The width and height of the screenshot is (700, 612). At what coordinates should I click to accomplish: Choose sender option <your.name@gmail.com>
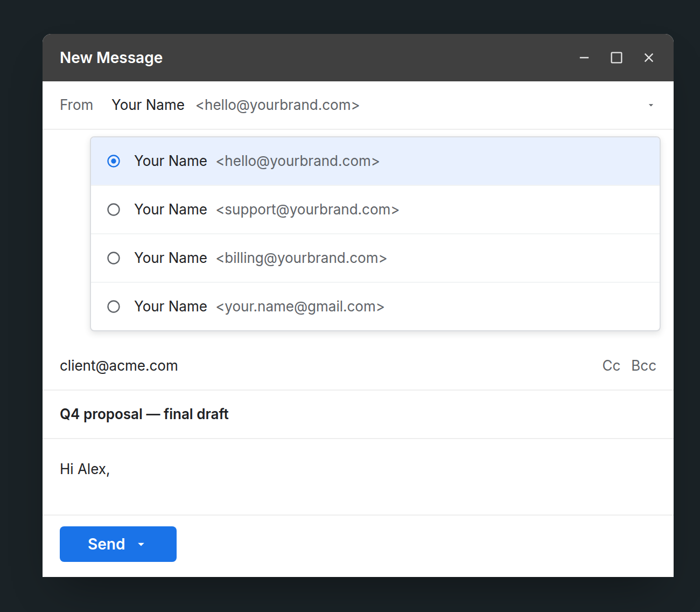coord(375,307)
